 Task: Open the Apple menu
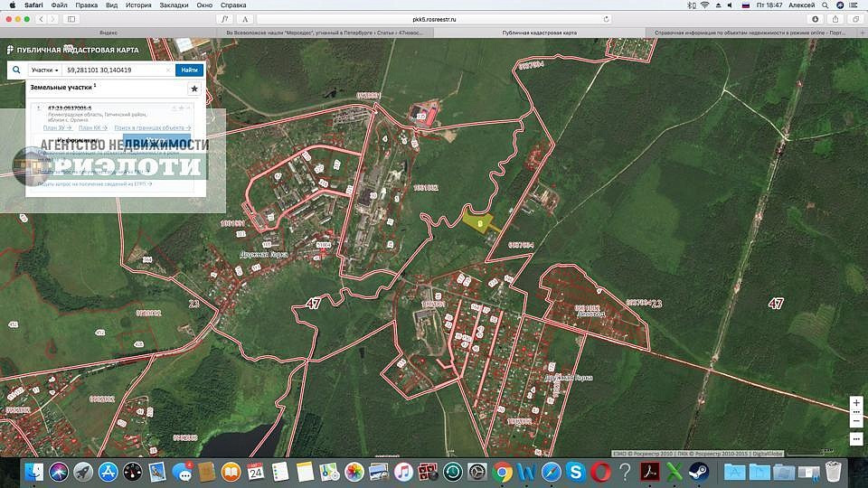point(12,5)
